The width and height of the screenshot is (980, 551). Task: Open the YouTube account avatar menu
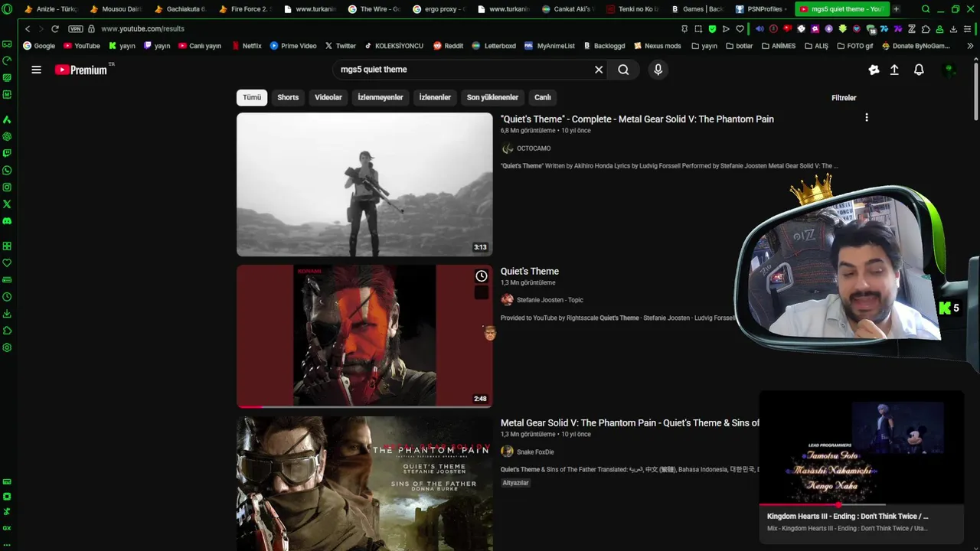pyautogui.click(x=949, y=70)
